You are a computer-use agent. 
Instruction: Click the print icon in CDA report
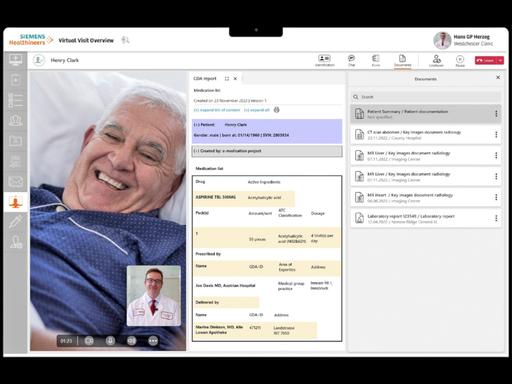(277, 110)
